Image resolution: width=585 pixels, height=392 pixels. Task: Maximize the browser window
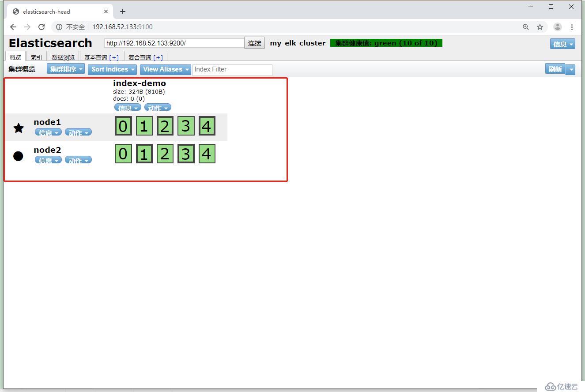tap(551, 7)
